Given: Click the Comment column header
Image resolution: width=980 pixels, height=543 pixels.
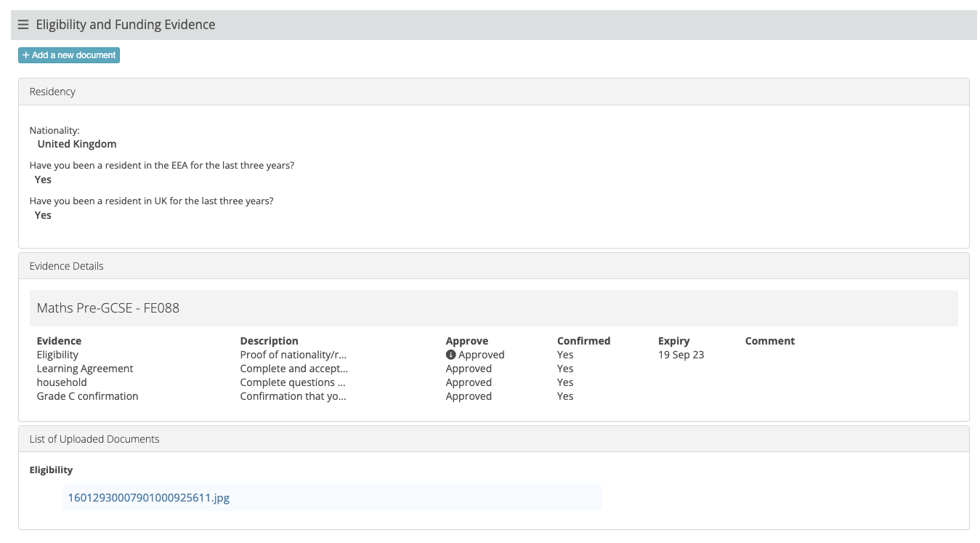Looking at the screenshot, I should pyautogui.click(x=769, y=341).
